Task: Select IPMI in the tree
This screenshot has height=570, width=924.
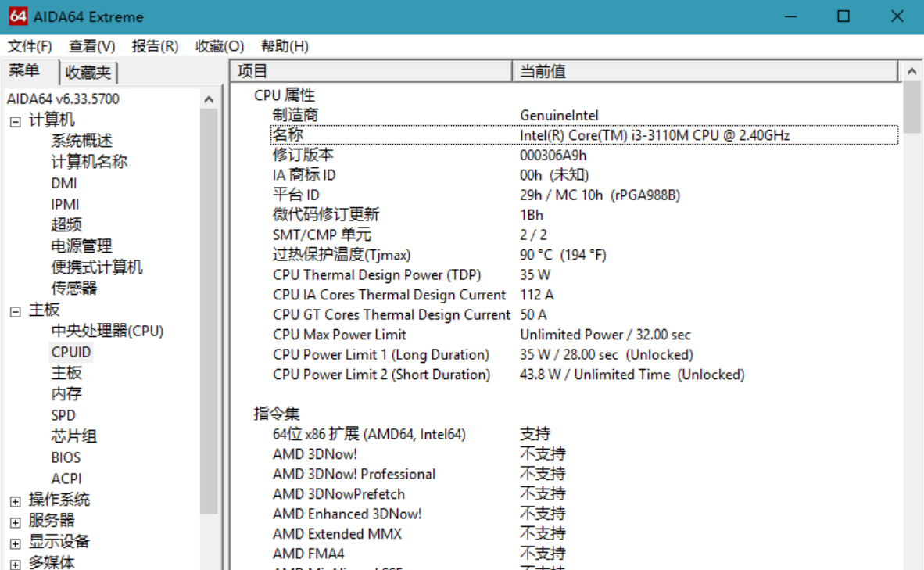Action: 65,204
